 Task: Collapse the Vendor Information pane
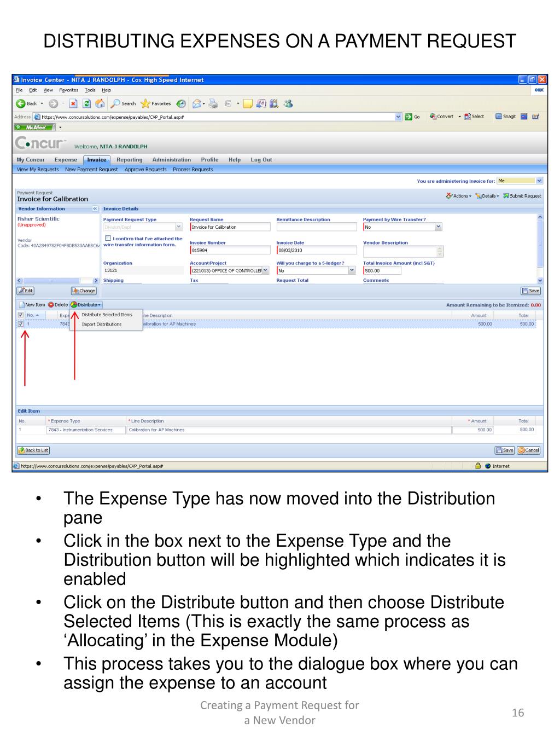point(95,209)
